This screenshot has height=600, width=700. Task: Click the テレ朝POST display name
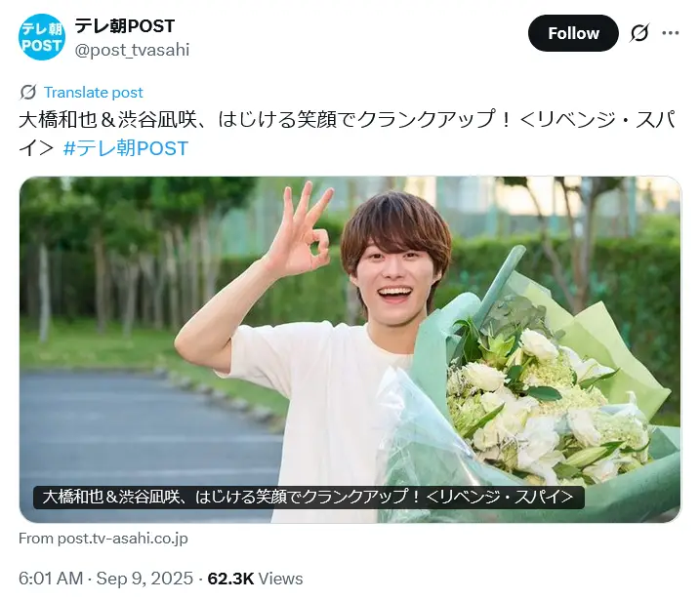click(x=125, y=26)
